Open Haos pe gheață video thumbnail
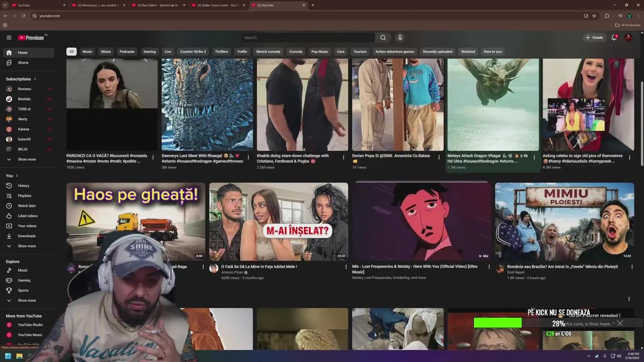This screenshot has height=362, width=644. pos(136,221)
